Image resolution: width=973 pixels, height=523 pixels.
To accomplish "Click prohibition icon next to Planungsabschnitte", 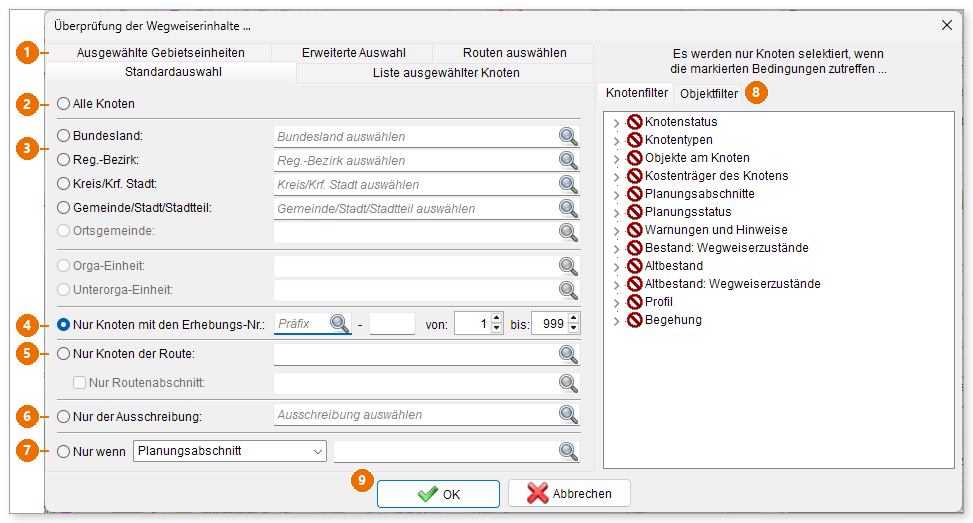I will tap(634, 194).
